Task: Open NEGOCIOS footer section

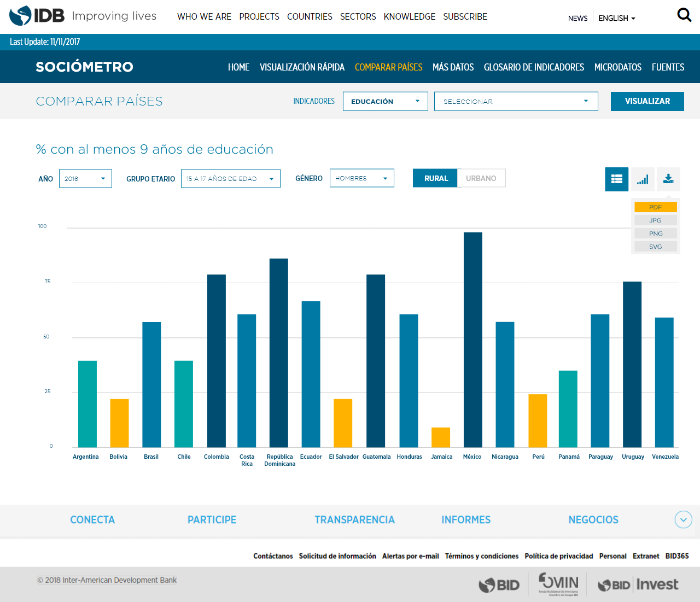Action: (593, 520)
